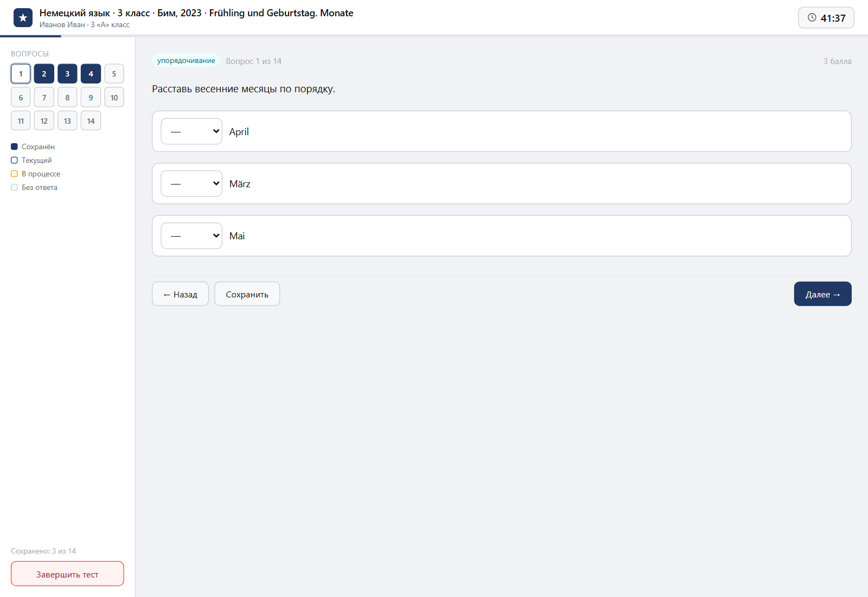This screenshot has height=597, width=868.
Task: Click the Без ответа legend entry
Action: pos(34,187)
